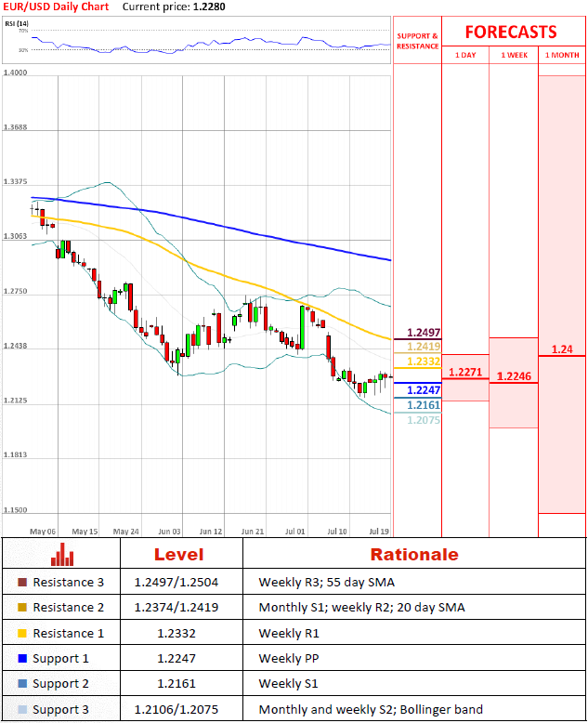The image size is (588, 723).
Task: Click the Current price 1.2280 label
Action: pos(174,7)
